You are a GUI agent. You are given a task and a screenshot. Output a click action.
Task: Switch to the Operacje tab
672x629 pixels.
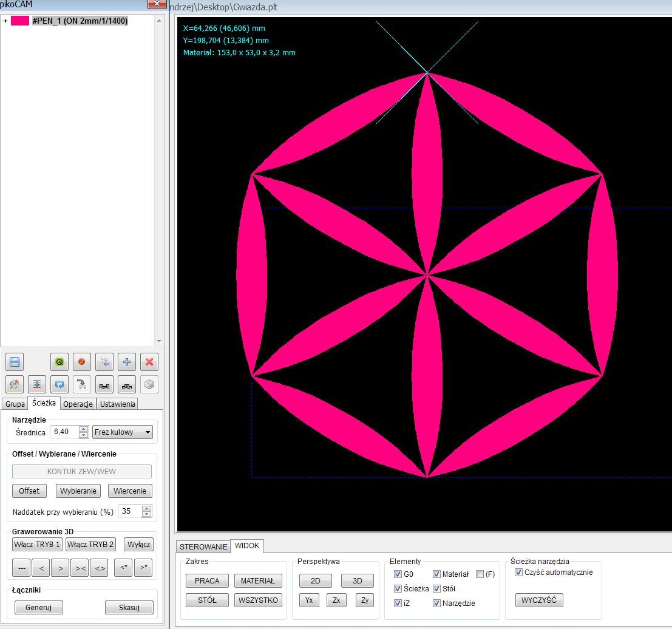pyautogui.click(x=78, y=404)
